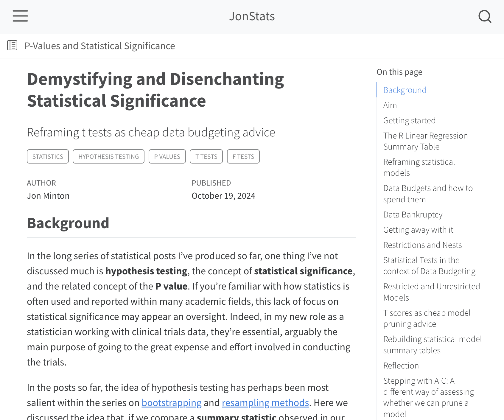The image size is (504, 420).
Task: Select the HYPOTHESIS TESTING tag
Action: tap(108, 156)
